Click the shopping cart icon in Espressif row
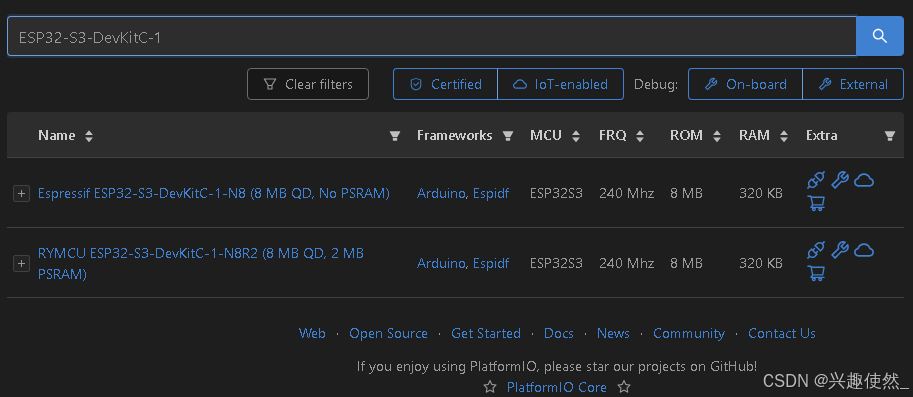Screen dimensions: 913x397 click(x=816, y=203)
